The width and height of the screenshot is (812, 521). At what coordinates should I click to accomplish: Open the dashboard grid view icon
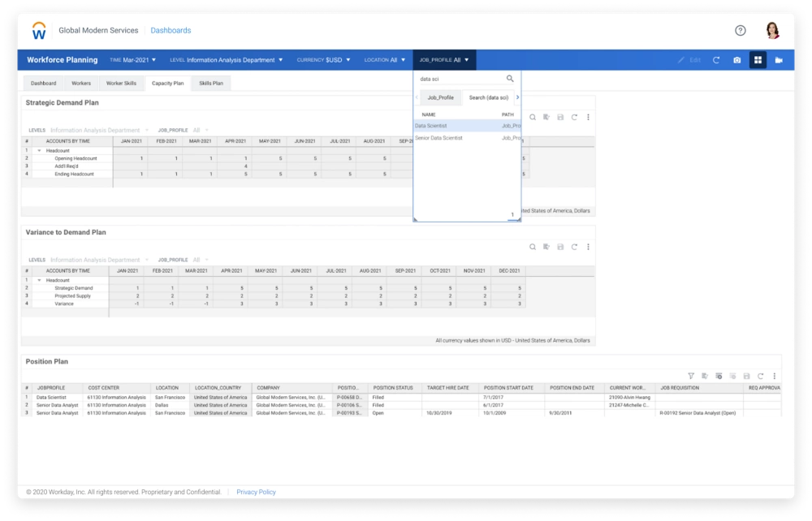pos(758,60)
